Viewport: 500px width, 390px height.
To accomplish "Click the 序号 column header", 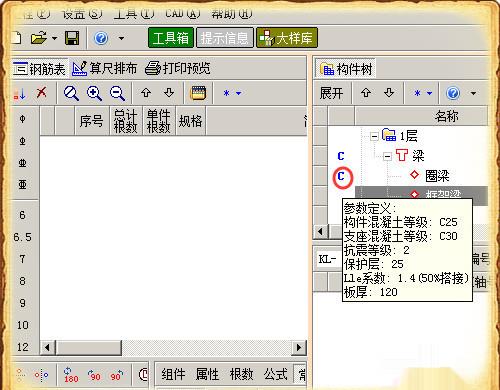I will pos(91,120).
